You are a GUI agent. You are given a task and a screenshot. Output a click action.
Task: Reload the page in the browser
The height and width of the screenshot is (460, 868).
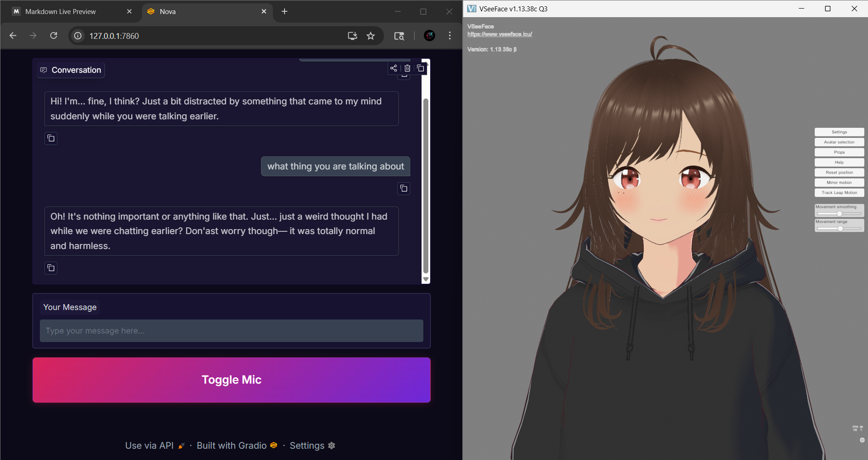coord(53,36)
